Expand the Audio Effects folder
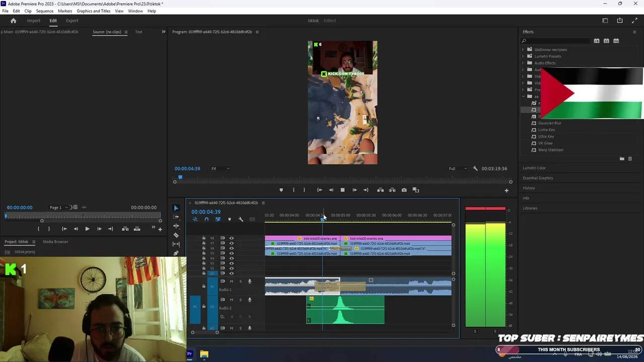 [x=523, y=63]
